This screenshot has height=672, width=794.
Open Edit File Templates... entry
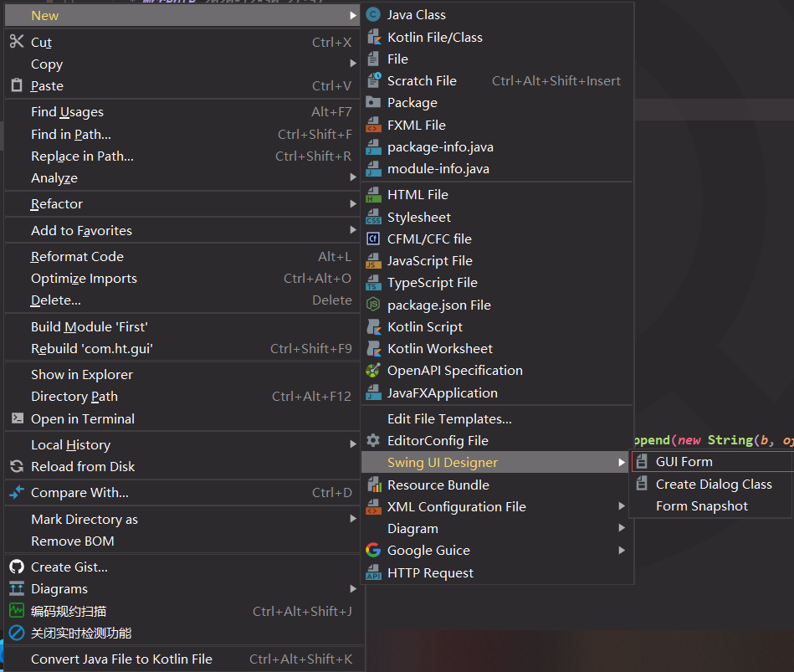[497, 418]
